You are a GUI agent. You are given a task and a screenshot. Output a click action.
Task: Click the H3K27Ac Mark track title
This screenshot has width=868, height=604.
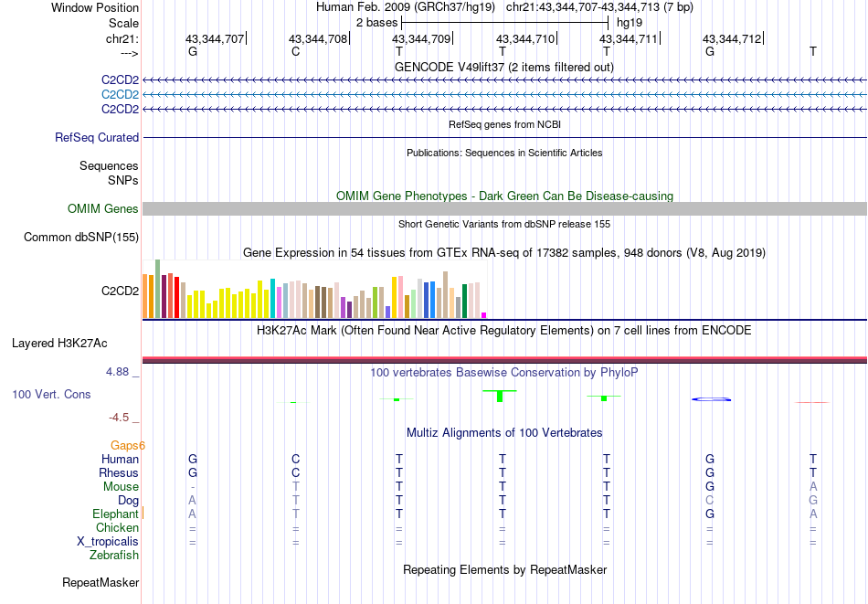[504, 331]
